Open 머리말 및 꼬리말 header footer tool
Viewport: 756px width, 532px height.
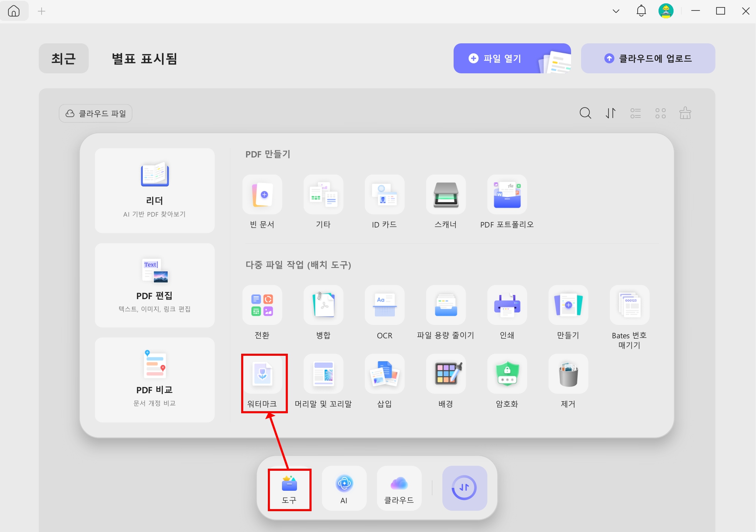[323, 374]
